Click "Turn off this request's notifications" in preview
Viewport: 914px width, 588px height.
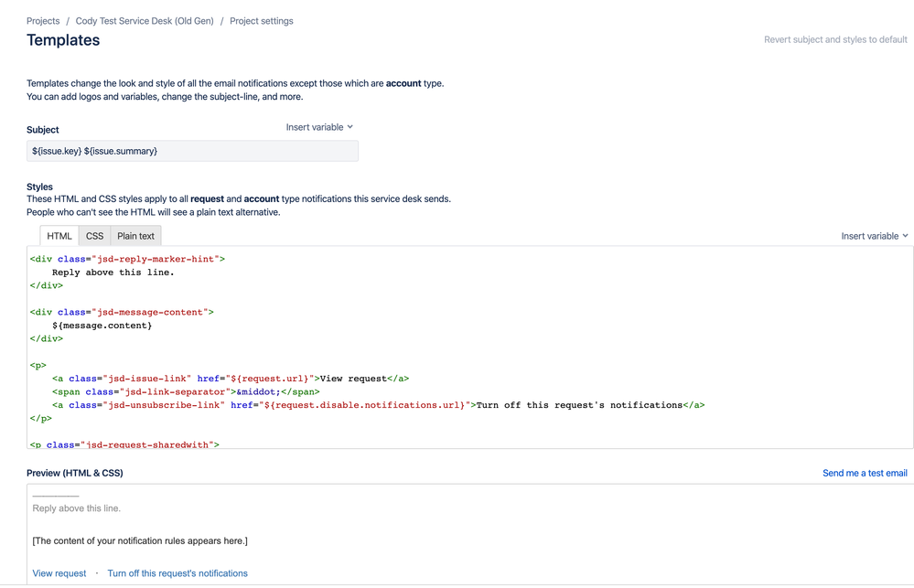(x=177, y=572)
